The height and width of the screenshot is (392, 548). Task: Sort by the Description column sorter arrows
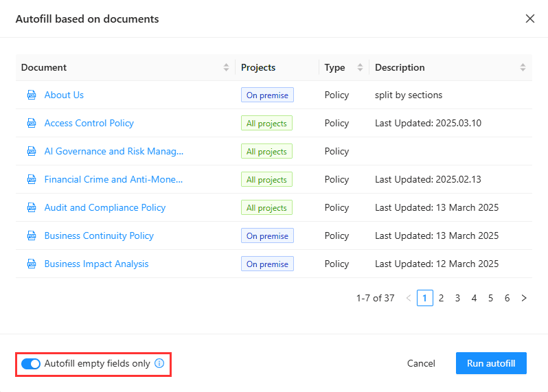click(523, 67)
